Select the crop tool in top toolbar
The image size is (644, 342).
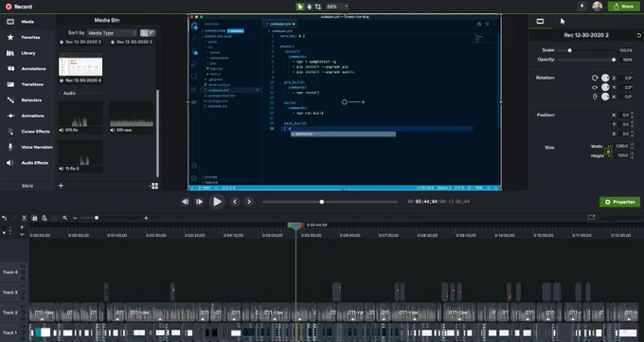coord(318,7)
